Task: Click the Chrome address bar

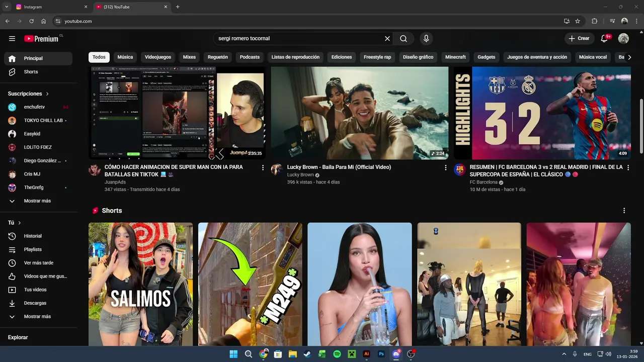Action: click(307, 21)
